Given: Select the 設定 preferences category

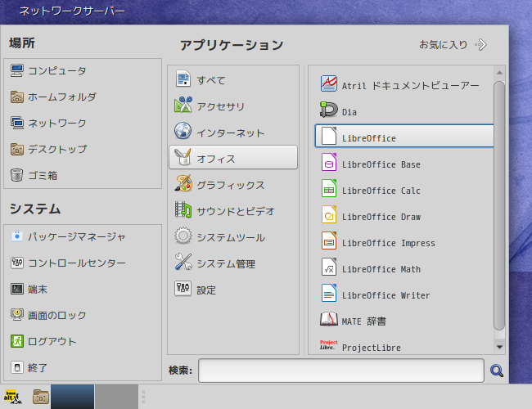Looking at the screenshot, I should (x=233, y=290).
